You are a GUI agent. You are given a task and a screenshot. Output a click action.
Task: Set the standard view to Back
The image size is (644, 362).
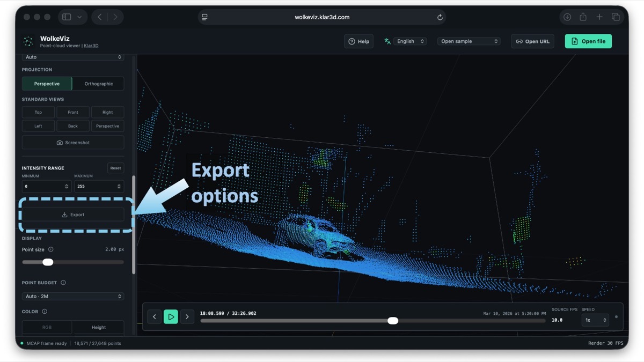[73, 126]
